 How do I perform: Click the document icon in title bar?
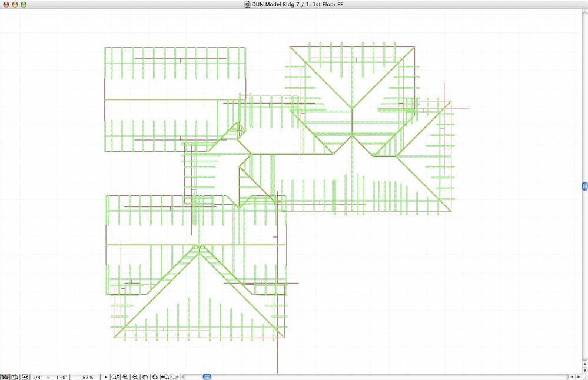click(x=247, y=5)
